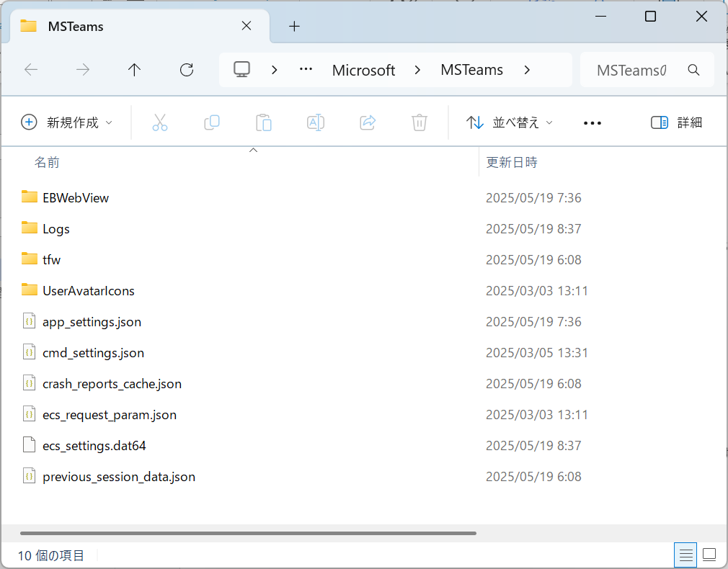Click the Logs date 2025/05/19 8:37
Viewport: 728px width, 569px height.
pos(533,229)
